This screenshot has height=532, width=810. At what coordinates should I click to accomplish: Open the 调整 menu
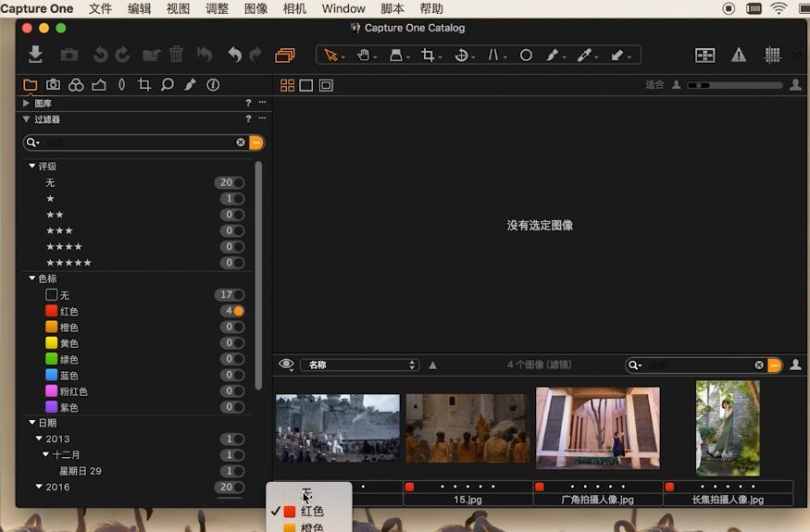pyautogui.click(x=217, y=8)
